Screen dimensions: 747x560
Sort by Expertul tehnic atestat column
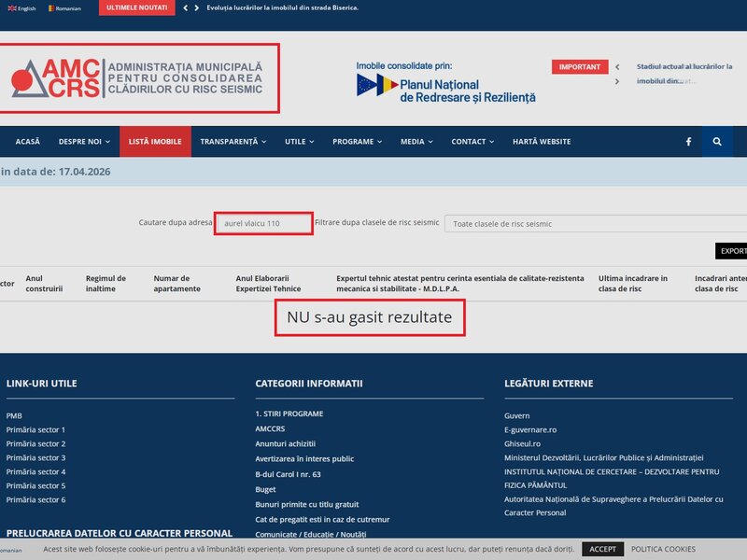pos(459,284)
